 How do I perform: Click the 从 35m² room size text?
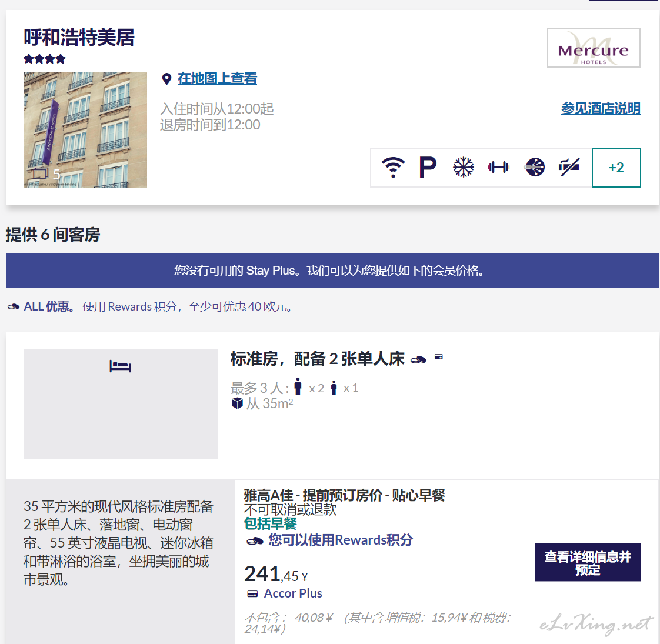269,403
